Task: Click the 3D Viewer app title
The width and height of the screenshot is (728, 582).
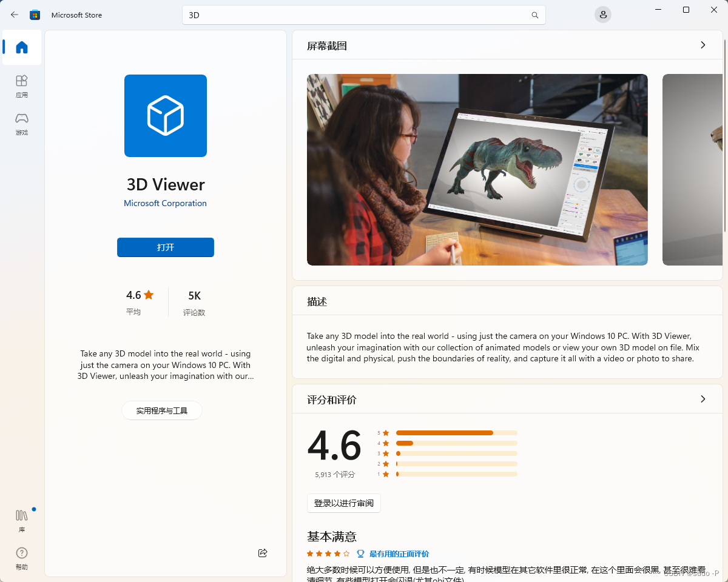Action: (166, 184)
